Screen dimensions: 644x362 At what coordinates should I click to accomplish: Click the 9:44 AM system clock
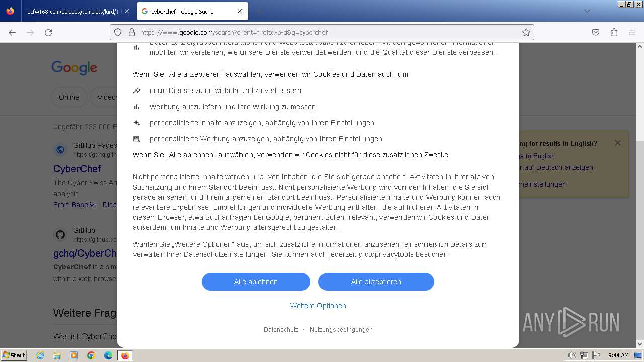point(618,355)
